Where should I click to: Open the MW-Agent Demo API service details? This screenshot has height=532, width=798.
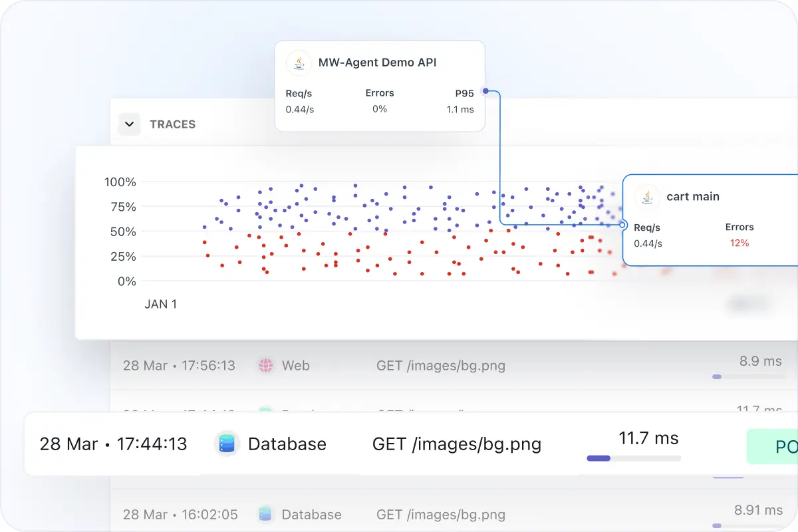tap(377, 63)
